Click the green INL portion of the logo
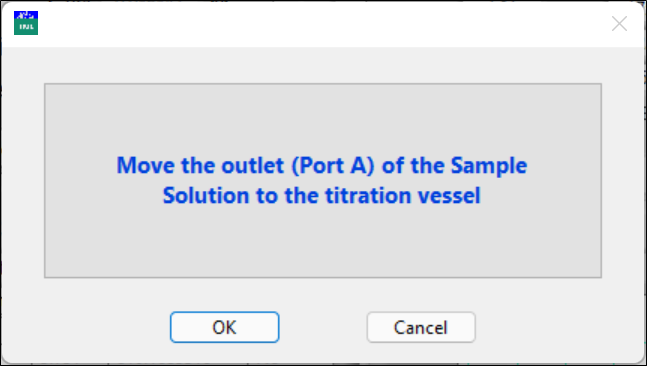The image size is (647, 366). tap(26, 28)
